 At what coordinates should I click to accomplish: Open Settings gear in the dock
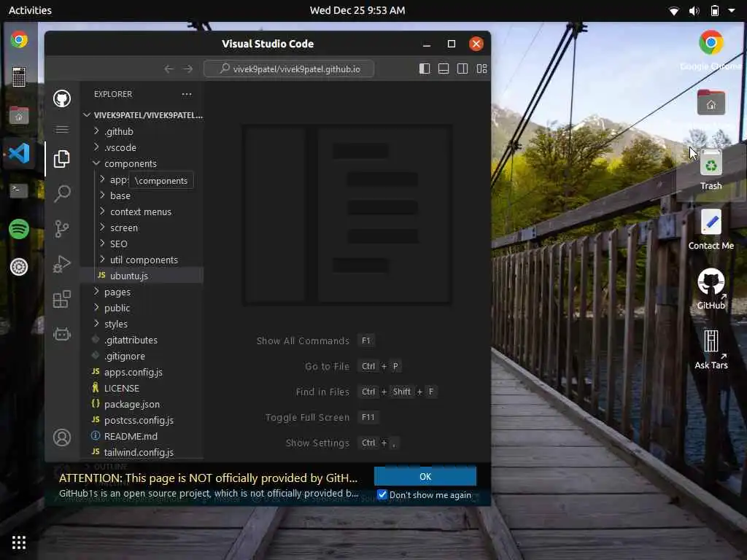tap(19, 267)
